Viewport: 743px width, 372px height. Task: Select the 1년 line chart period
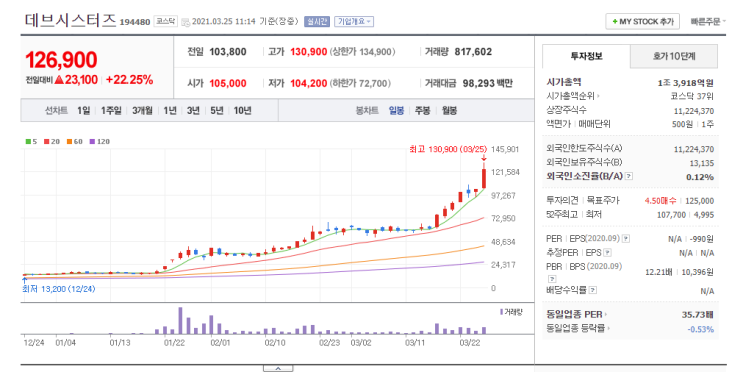pyautogui.click(x=170, y=110)
